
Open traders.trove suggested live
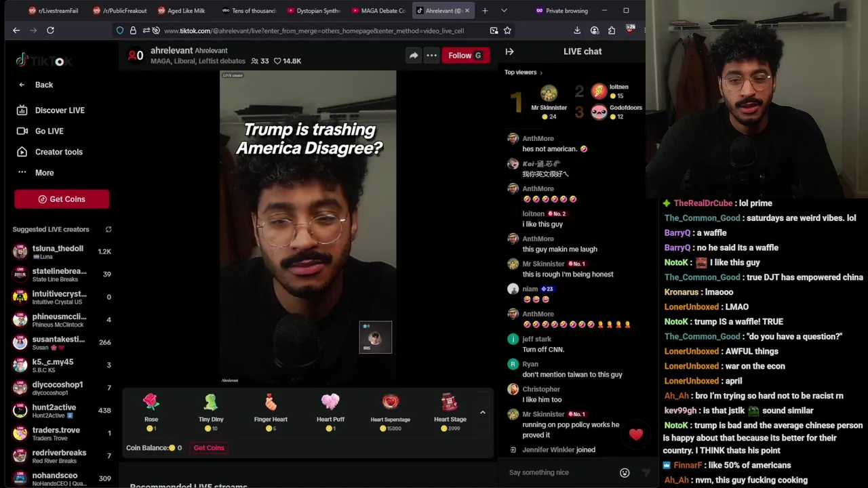[x=62, y=433]
